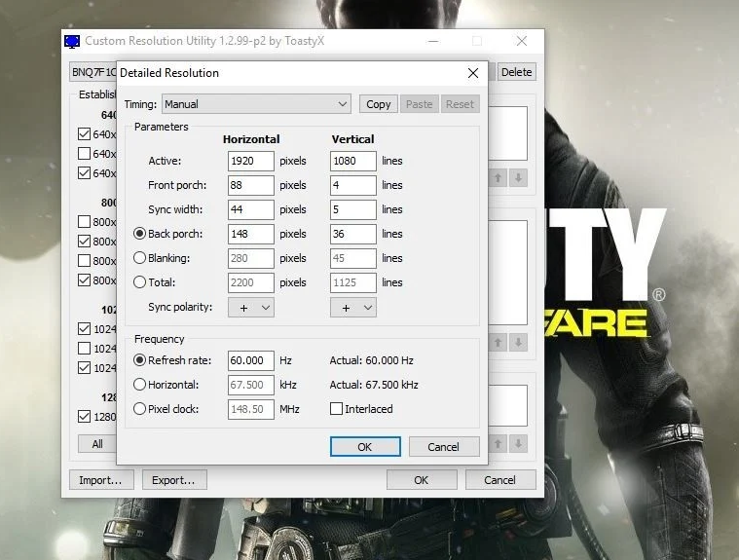Screen dimensions: 739x560
Task: Select the Horizontal frequency radio button
Action: 139,385
